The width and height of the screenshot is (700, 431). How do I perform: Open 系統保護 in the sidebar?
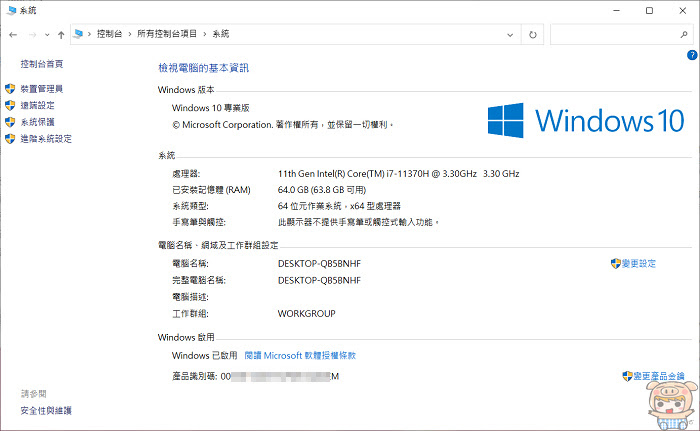coord(37,122)
